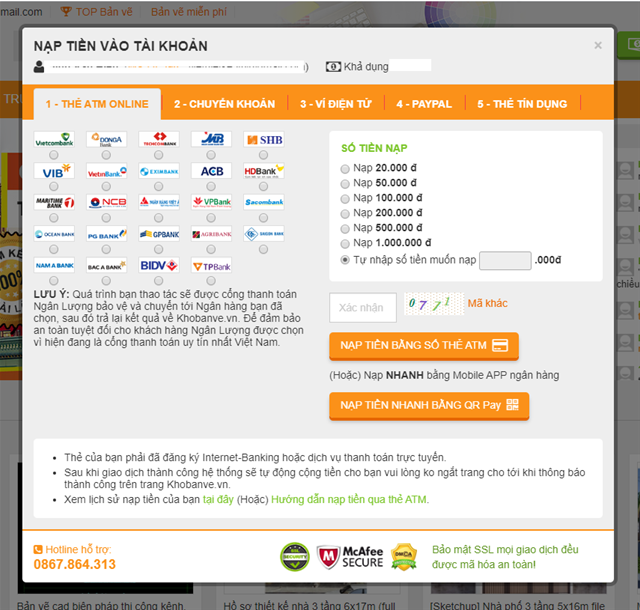Select the Nạp 100.000 đ option
Image resolution: width=640 pixels, height=610 pixels.
coord(345,199)
